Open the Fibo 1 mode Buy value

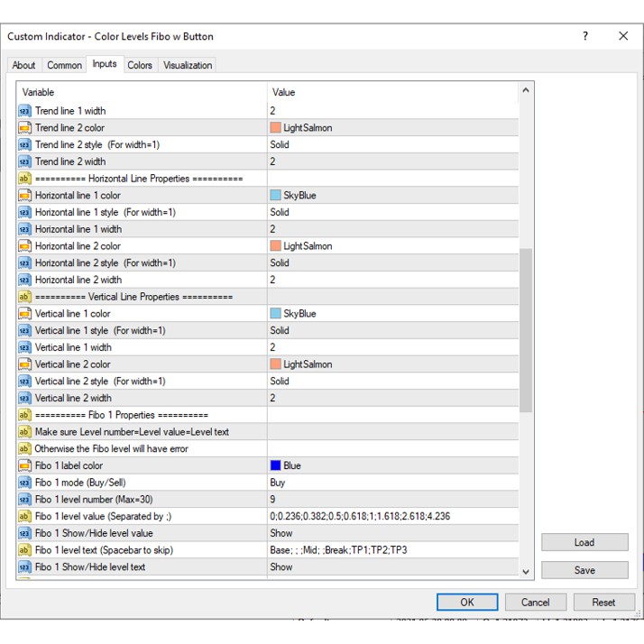coord(392,483)
